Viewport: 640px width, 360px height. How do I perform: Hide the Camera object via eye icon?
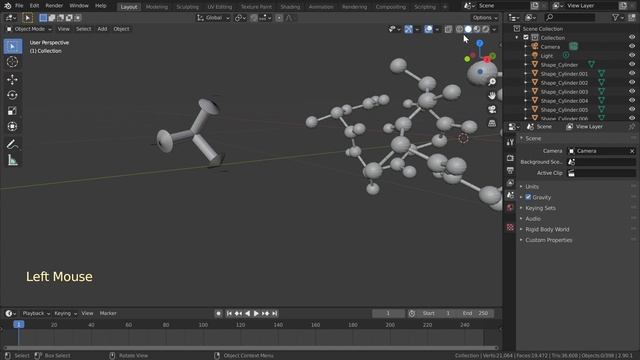(632, 47)
